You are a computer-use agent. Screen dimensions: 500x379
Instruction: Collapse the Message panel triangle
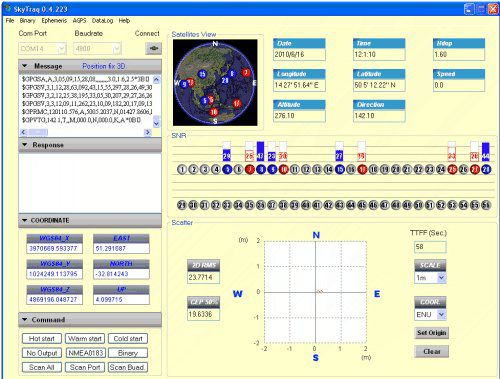coord(25,66)
